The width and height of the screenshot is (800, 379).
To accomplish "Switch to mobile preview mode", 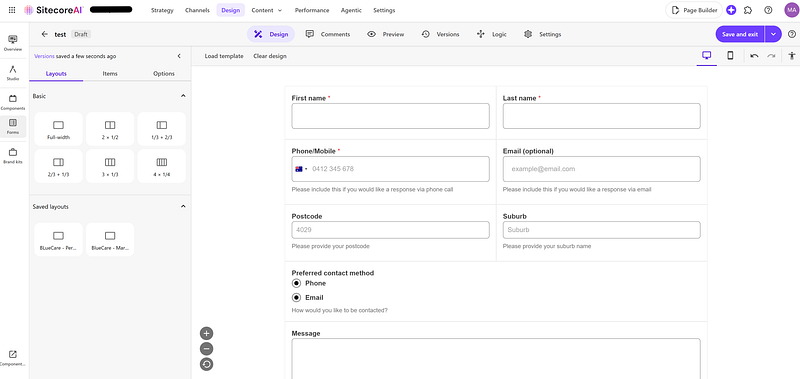I will [x=730, y=56].
